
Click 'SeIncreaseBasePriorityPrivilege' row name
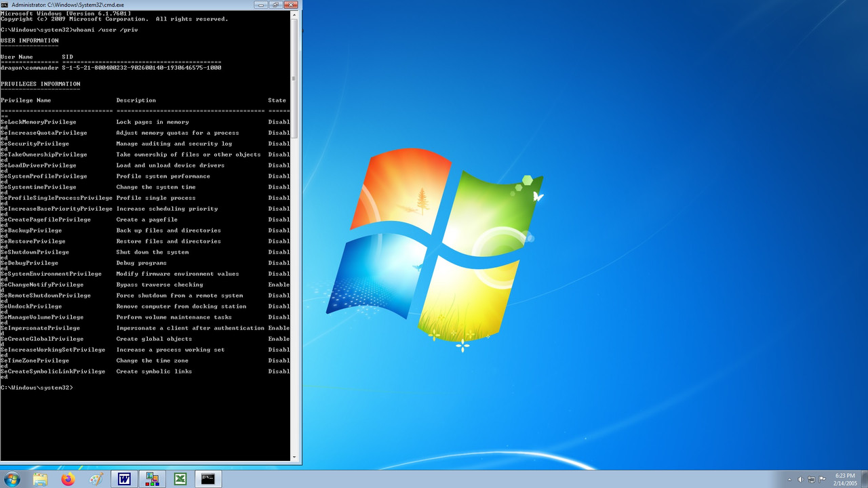click(56, 209)
